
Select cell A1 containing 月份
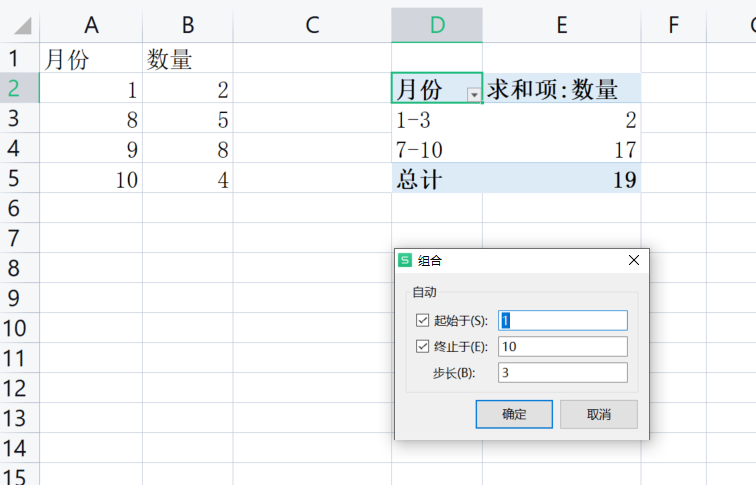(x=91, y=58)
